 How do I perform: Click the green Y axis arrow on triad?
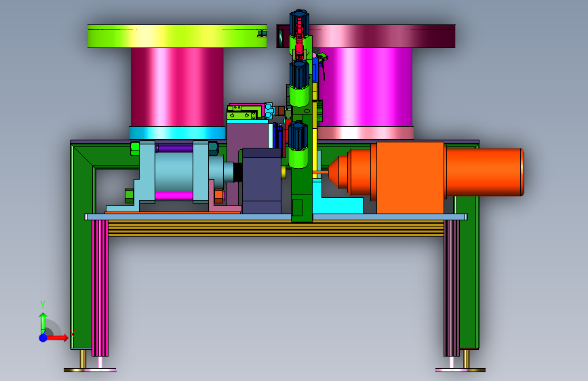[43, 321]
